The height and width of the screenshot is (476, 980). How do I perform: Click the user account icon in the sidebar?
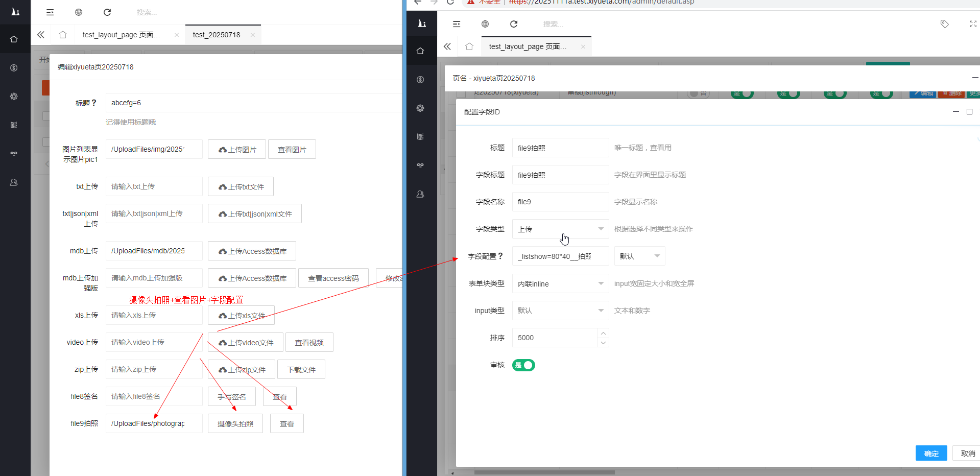14,182
